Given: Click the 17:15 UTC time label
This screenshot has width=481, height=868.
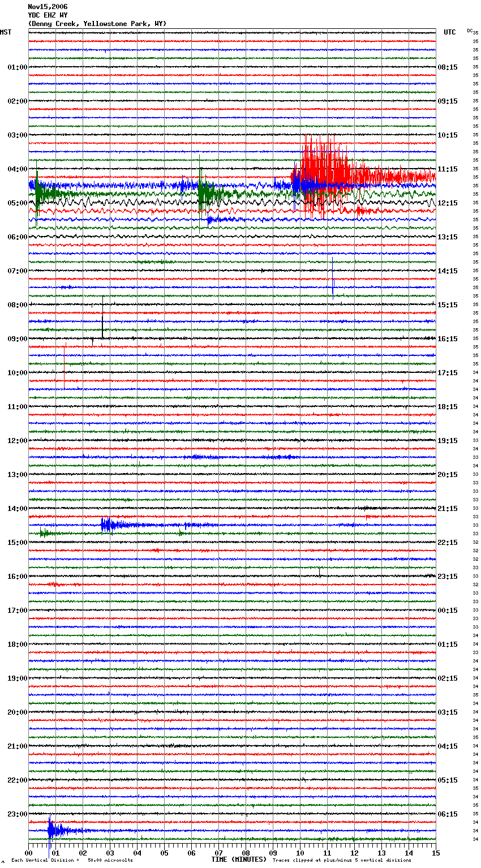Looking at the screenshot, I should point(448,373).
